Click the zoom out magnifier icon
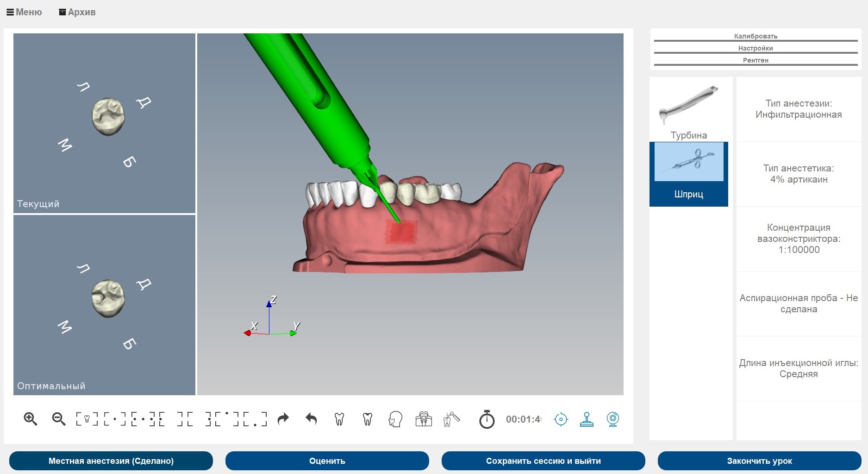Image resolution: width=868 pixels, height=474 pixels. (59, 419)
